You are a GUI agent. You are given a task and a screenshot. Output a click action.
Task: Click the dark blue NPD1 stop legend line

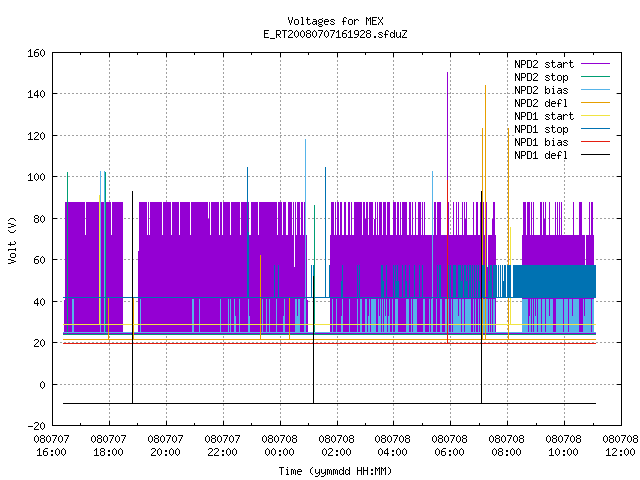point(595,129)
